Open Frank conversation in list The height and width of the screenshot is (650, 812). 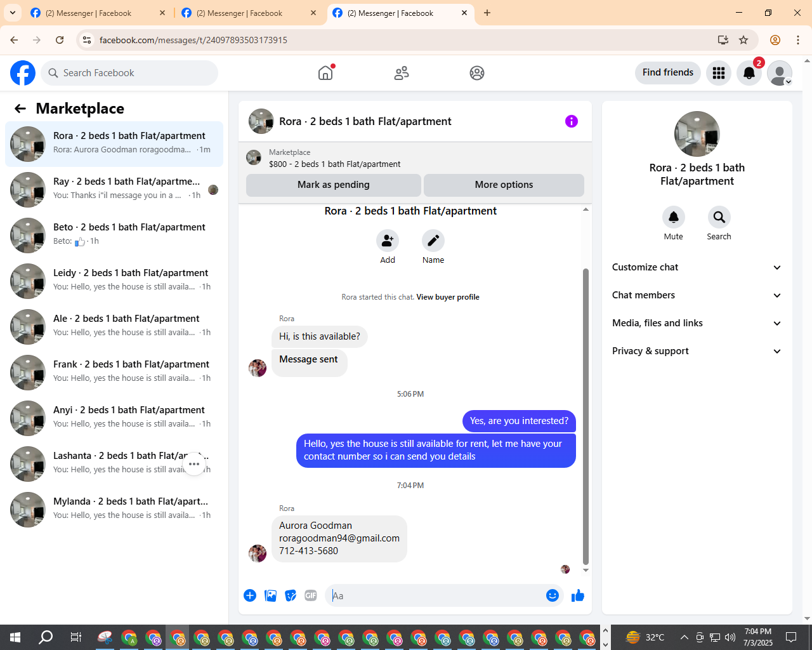114,373
